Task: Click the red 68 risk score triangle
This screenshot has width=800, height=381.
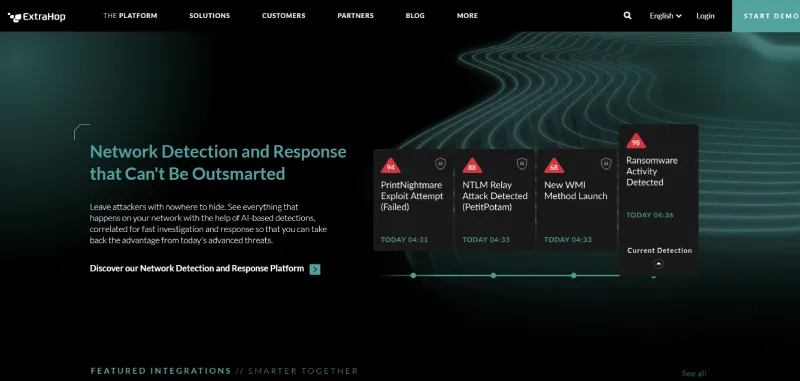Action: pos(554,165)
